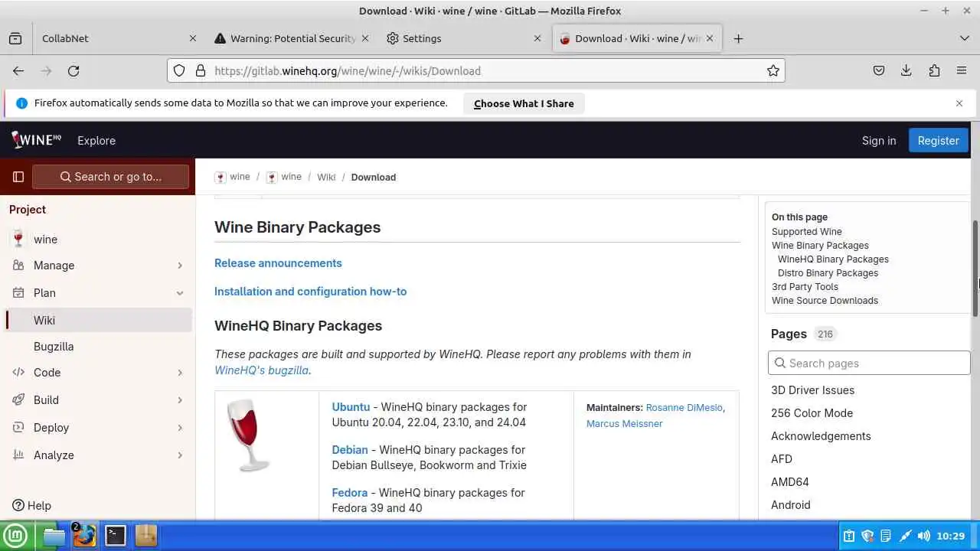Screen dimensions: 980x551
Task: Bookmark this page with star icon
Action: point(773,70)
